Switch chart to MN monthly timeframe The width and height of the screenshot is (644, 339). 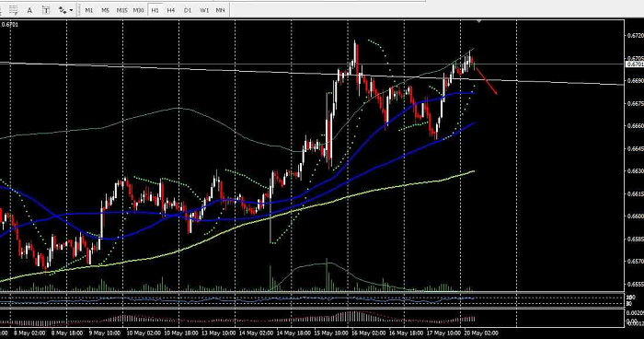point(221,10)
